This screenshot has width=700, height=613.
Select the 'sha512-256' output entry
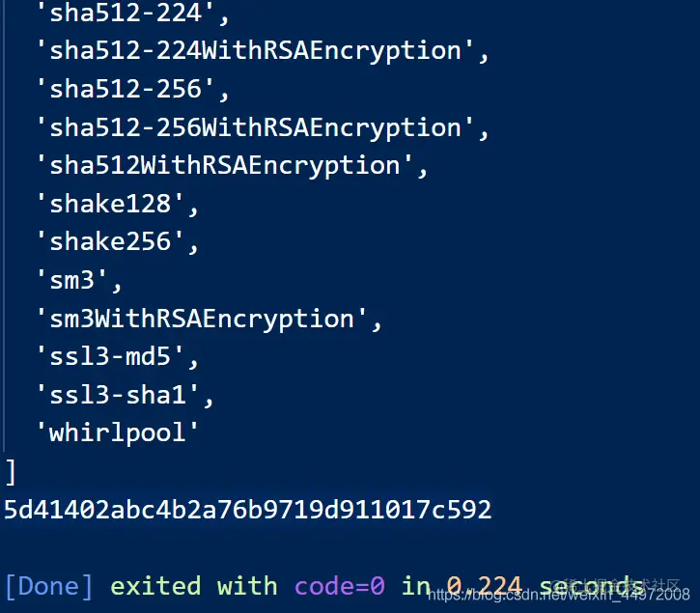pos(132,89)
